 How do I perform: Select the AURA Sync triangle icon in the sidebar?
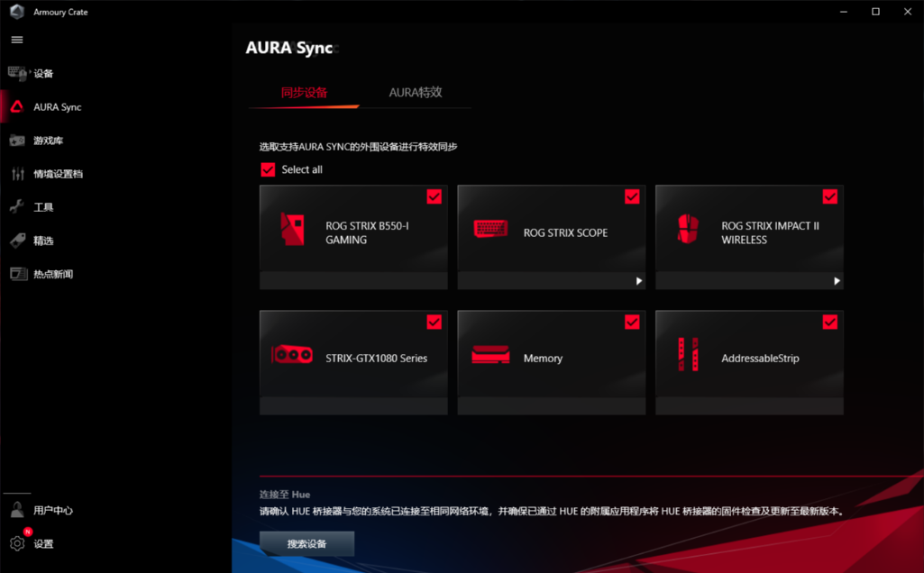coord(17,106)
